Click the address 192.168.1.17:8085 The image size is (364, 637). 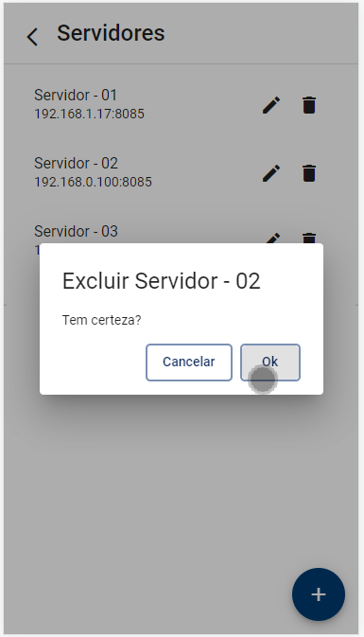(89, 114)
